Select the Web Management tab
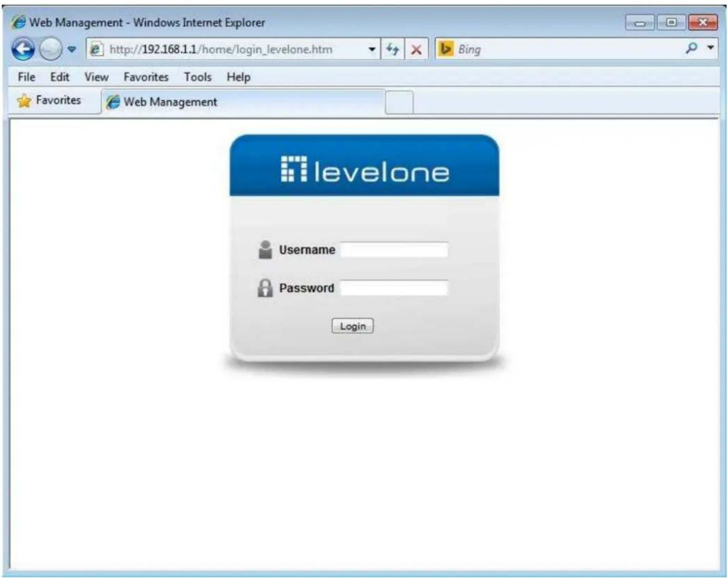The height and width of the screenshot is (578, 728). click(x=242, y=102)
